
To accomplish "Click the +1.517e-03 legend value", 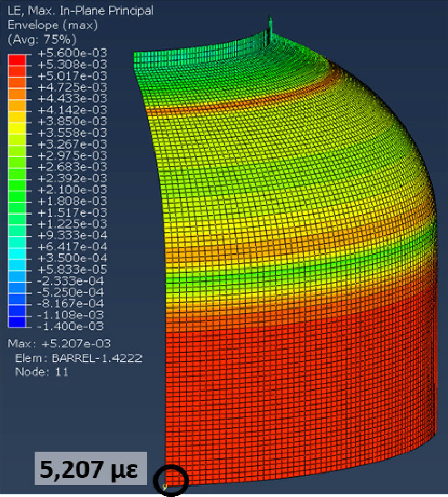I will pos(72,212).
